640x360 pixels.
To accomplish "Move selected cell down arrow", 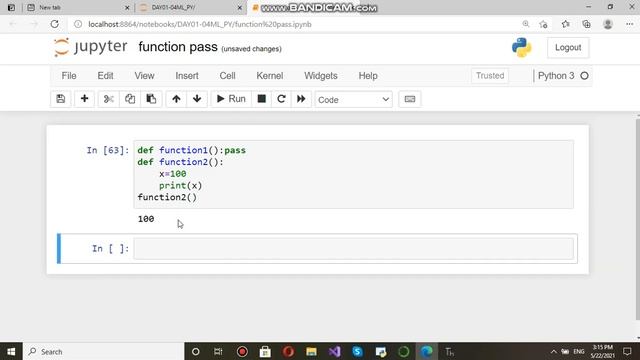I will (x=197, y=99).
